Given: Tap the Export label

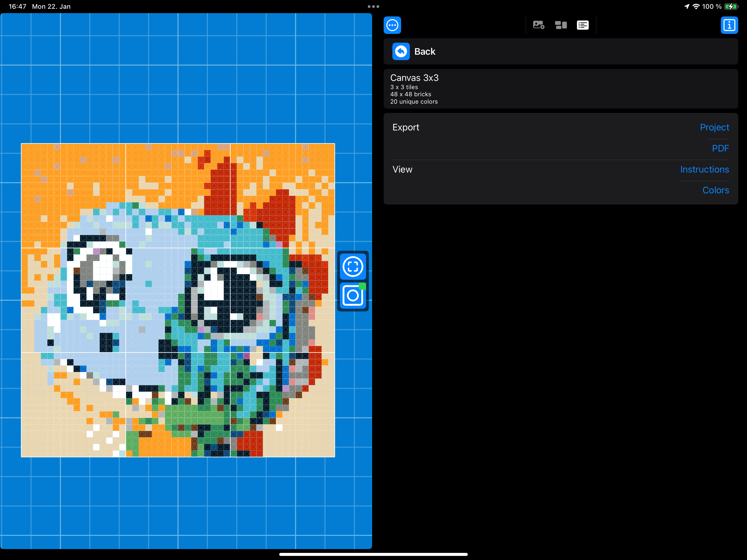Looking at the screenshot, I should (x=405, y=127).
